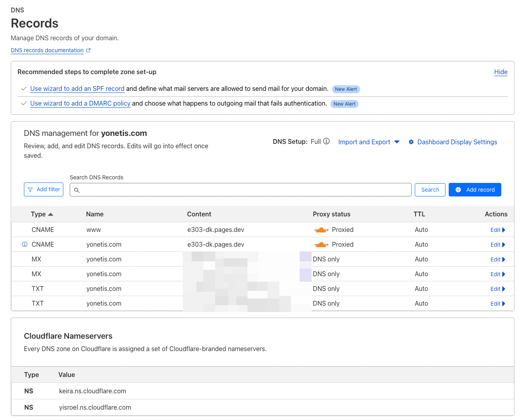520x420 pixels.
Task: Expand Edit for the last TXT record
Action: (498, 304)
